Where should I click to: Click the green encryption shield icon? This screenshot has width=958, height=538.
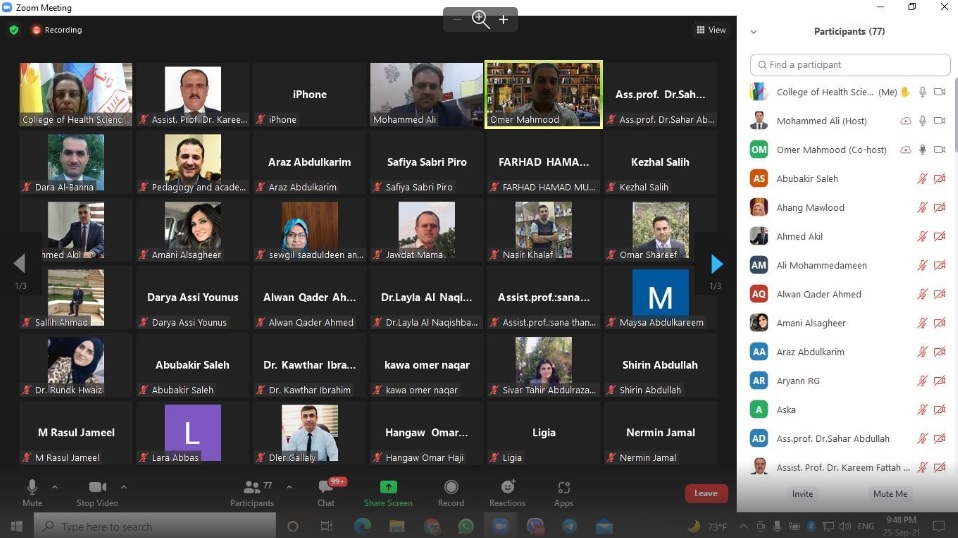tap(14, 29)
